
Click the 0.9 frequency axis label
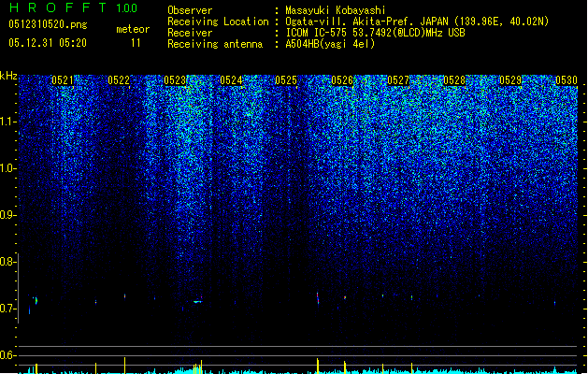(8, 215)
